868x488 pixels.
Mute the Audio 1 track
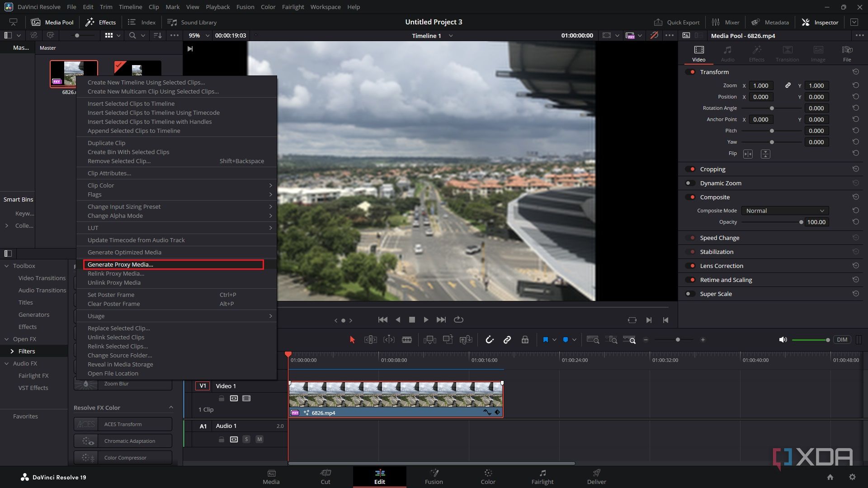pyautogui.click(x=259, y=439)
